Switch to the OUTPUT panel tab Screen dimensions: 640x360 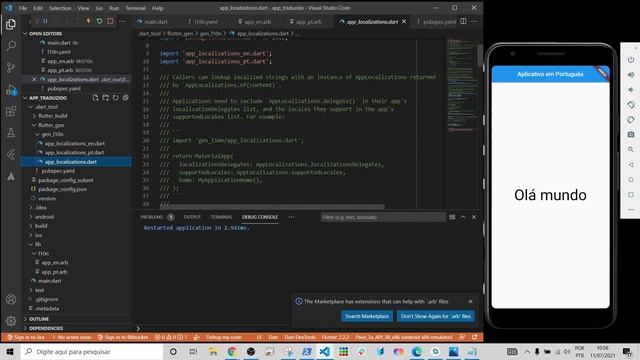pos(192,217)
